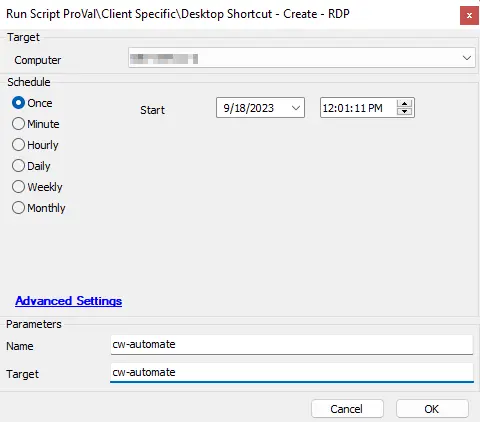Increase start time with the up arrow
The width and height of the screenshot is (480, 422).
tap(404, 103)
